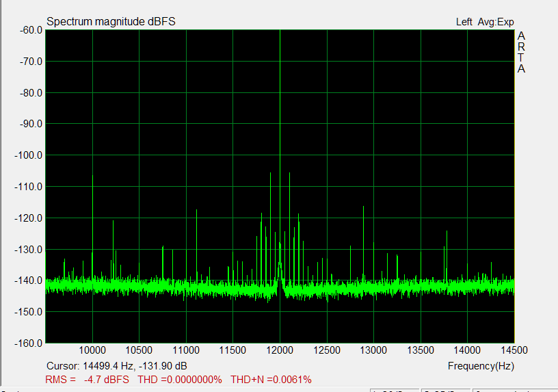Click the 10000 frequency axis label

92,350
